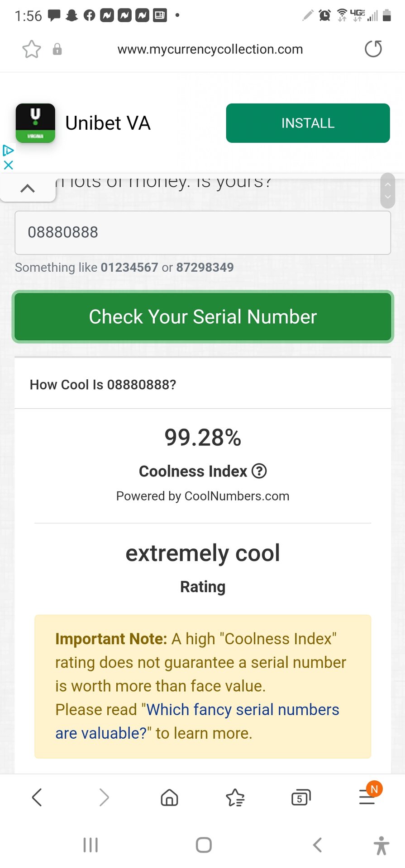Focus the serial number input field

click(x=203, y=232)
